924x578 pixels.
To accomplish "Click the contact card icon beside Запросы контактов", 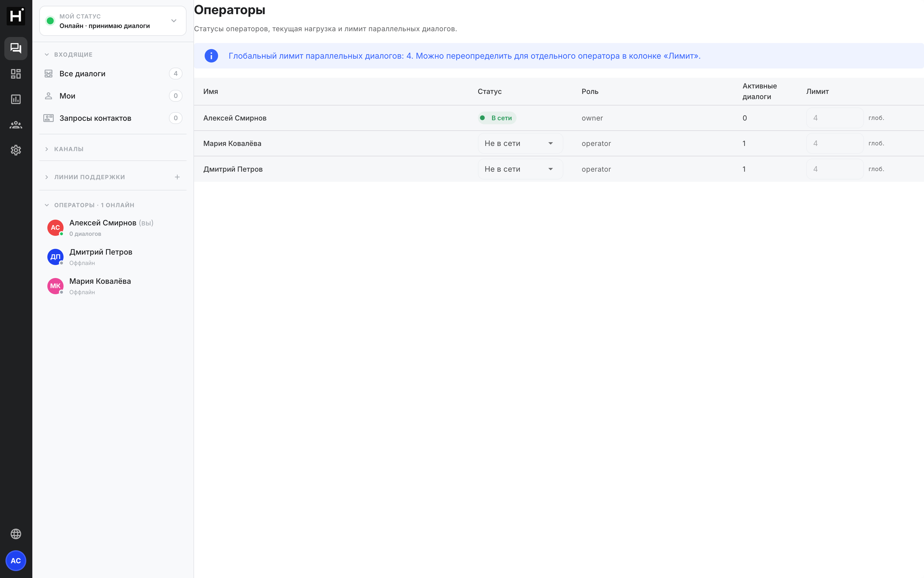I will click(49, 118).
